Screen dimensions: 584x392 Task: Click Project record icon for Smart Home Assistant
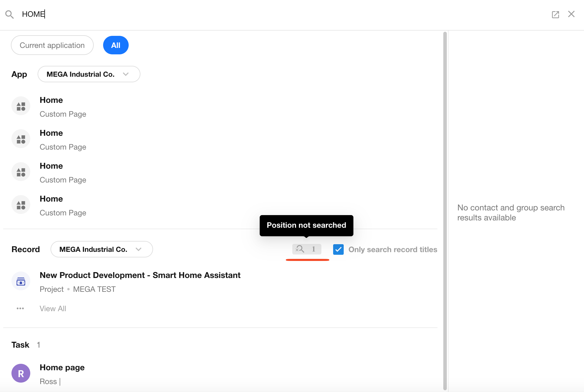[21, 281]
